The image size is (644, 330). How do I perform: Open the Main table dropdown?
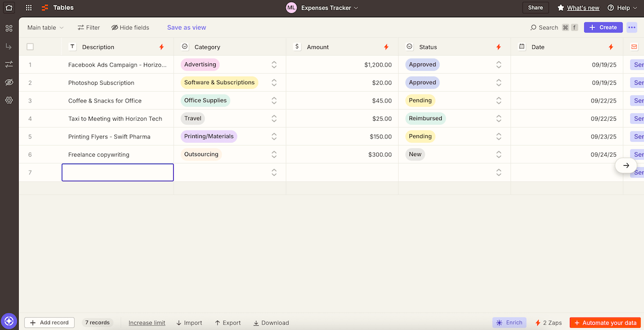point(45,27)
